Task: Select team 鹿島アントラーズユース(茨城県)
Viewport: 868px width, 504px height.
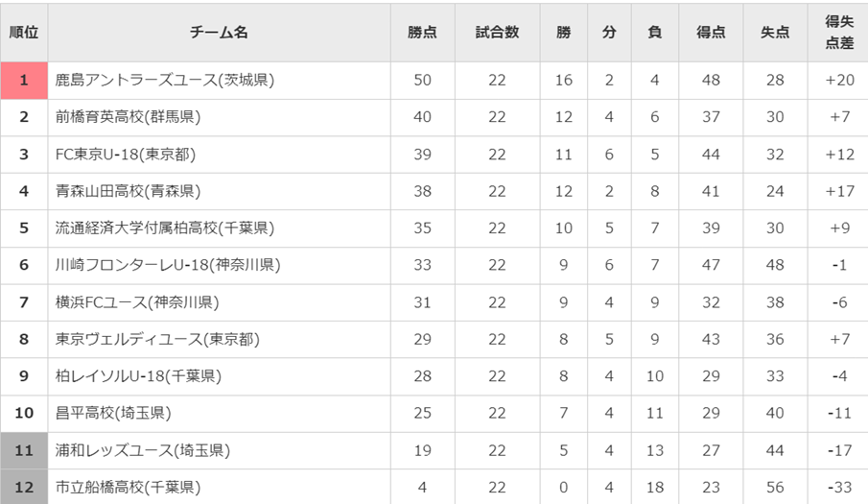Action: tap(165, 80)
